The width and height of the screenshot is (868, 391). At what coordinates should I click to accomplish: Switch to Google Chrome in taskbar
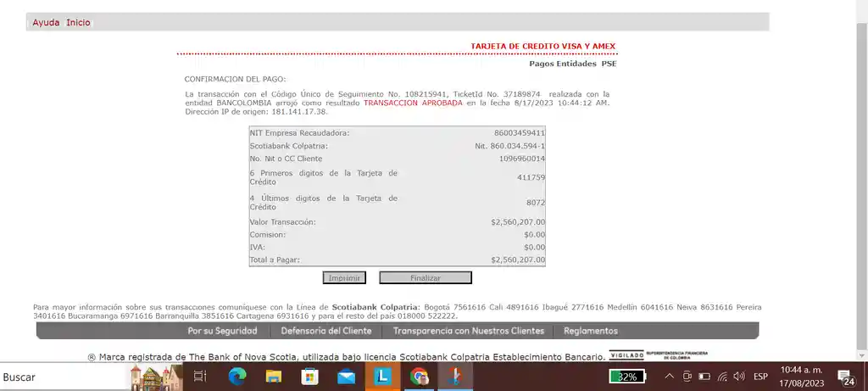[x=419, y=377]
